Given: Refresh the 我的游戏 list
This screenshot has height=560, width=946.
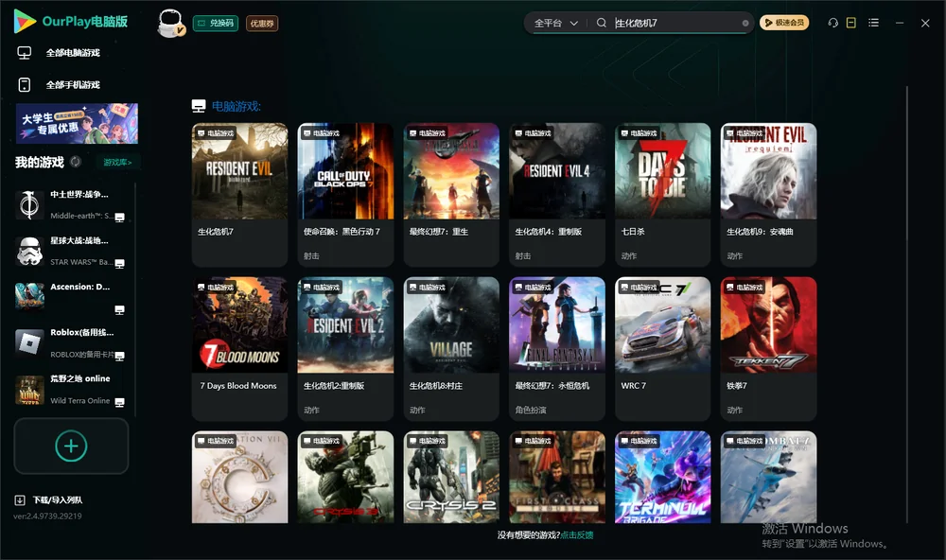Looking at the screenshot, I should pyautogui.click(x=76, y=162).
